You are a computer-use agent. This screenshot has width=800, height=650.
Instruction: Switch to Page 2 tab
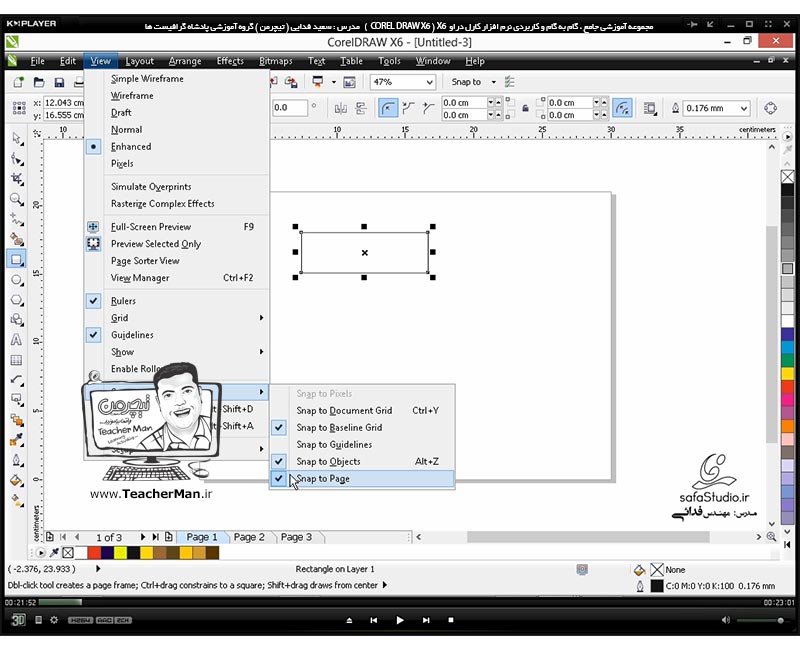249,537
